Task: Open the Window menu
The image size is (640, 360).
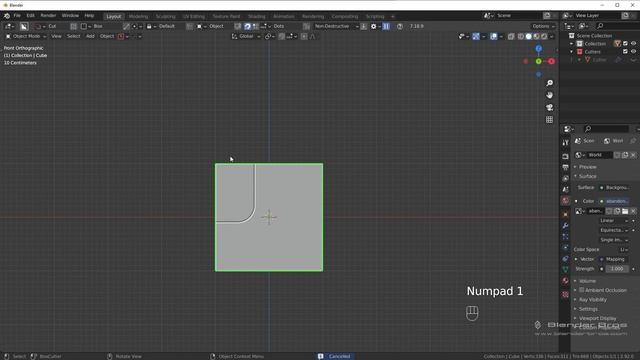Action: [70, 16]
